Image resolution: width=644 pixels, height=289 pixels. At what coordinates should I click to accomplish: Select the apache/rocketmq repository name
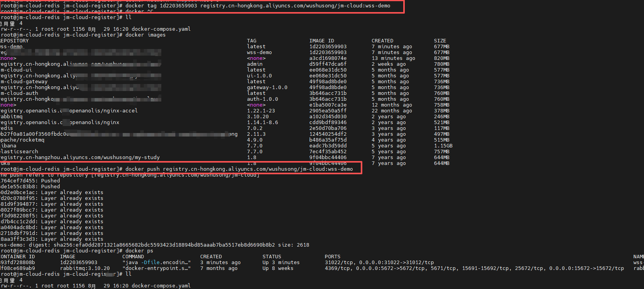[22, 140]
